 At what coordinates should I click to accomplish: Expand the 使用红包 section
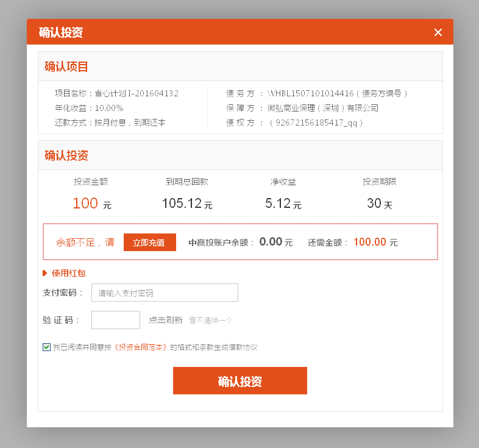(64, 273)
